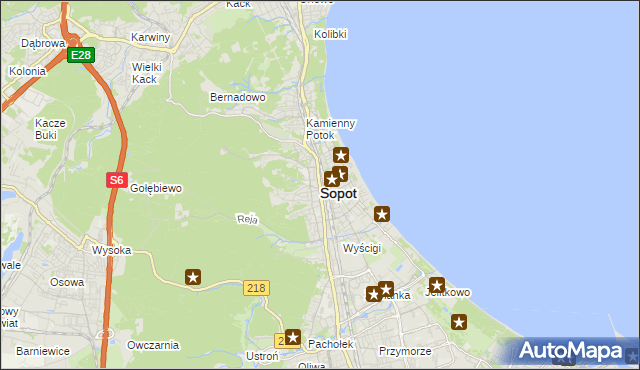Select the Karwiny place label
The height and width of the screenshot is (370, 640).
(150, 38)
